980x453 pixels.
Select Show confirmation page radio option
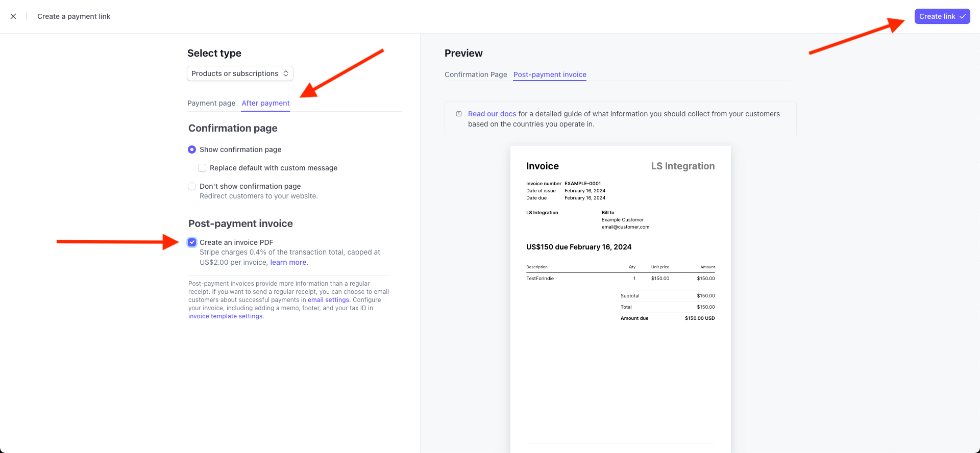(x=192, y=149)
